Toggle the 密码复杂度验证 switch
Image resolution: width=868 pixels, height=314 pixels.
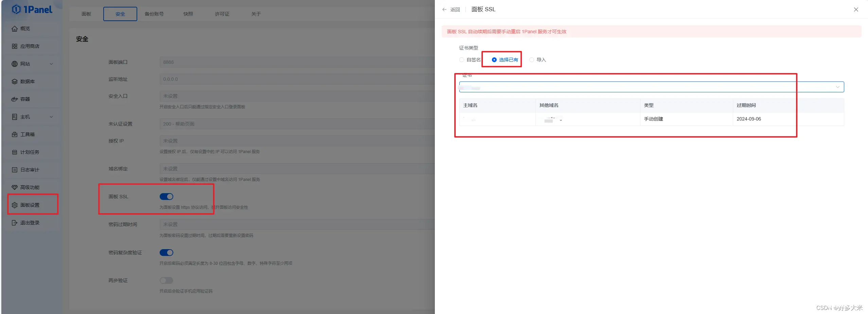click(166, 253)
